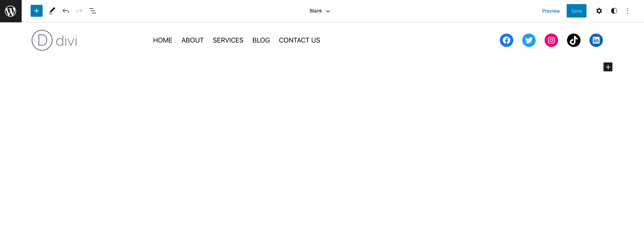
Task: Click the Undo arrow icon
Action: [66, 11]
